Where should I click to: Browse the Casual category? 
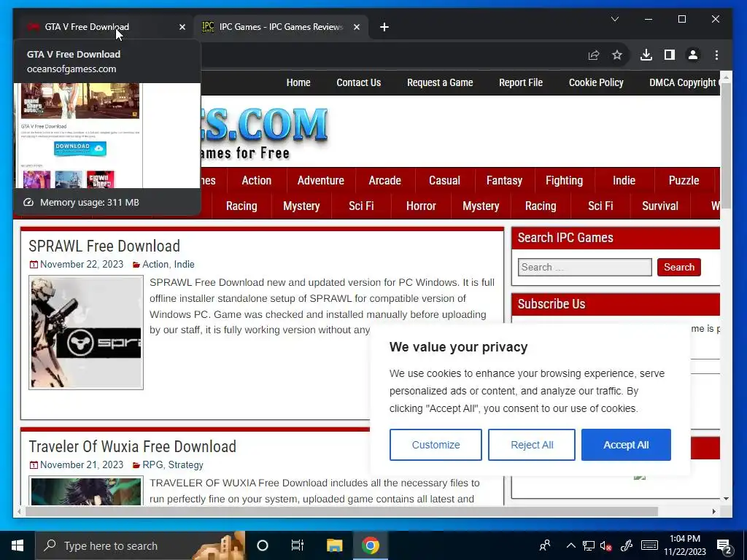point(444,181)
